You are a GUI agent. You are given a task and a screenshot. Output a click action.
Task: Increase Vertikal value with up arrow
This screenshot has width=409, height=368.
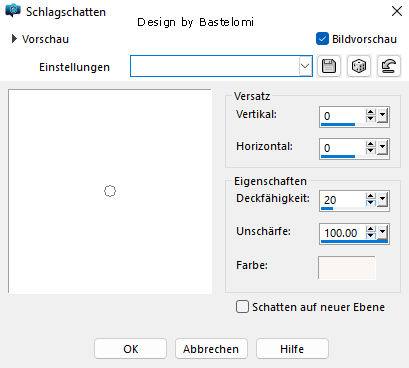370,113
